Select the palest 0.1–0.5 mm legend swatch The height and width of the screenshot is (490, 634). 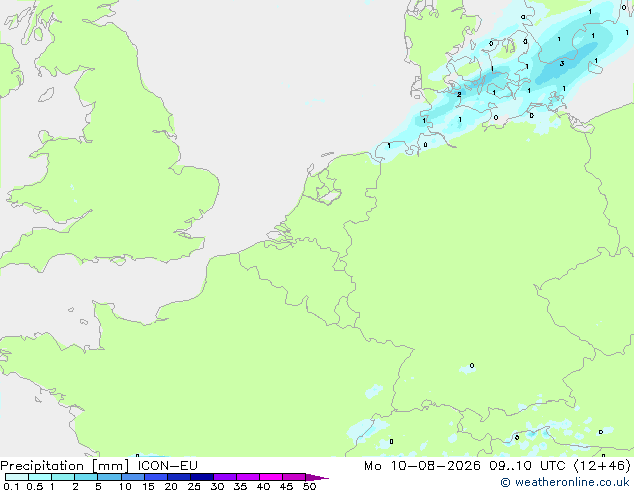tap(17, 477)
